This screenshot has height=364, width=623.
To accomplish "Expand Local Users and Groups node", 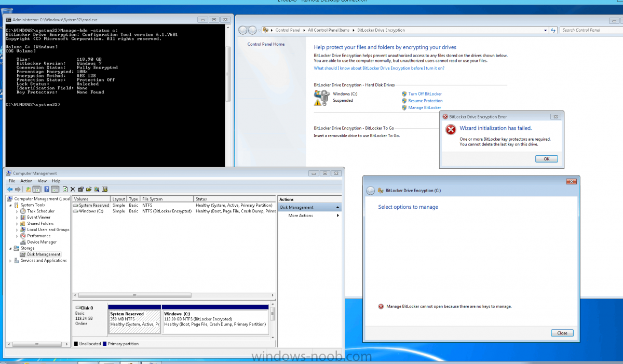I will point(17,230).
